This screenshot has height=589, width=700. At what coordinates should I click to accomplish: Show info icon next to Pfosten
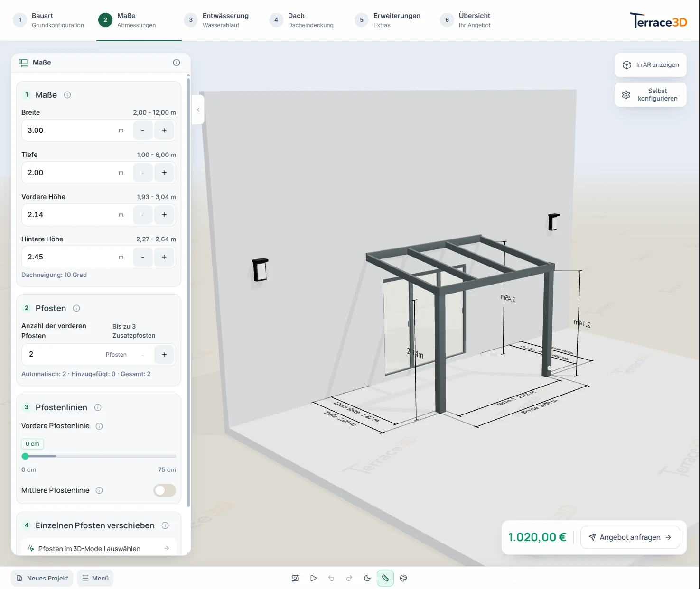(76, 308)
